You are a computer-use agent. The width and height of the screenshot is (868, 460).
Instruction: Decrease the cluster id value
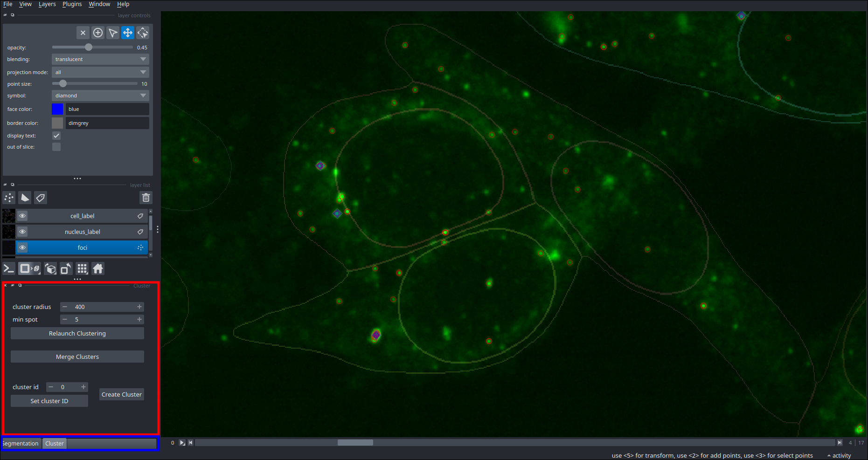pyautogui.click(x=51, y=387)
